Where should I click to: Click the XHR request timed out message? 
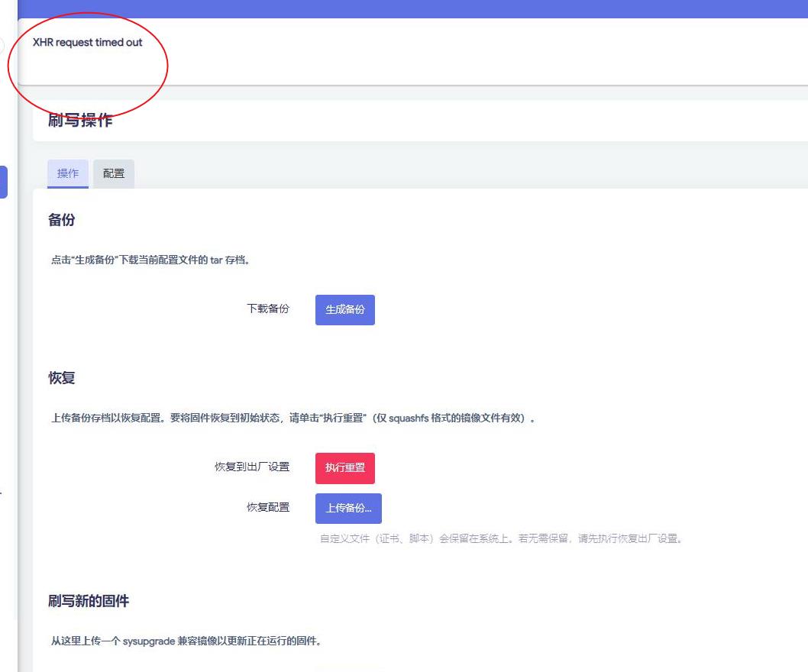(88, 42)
